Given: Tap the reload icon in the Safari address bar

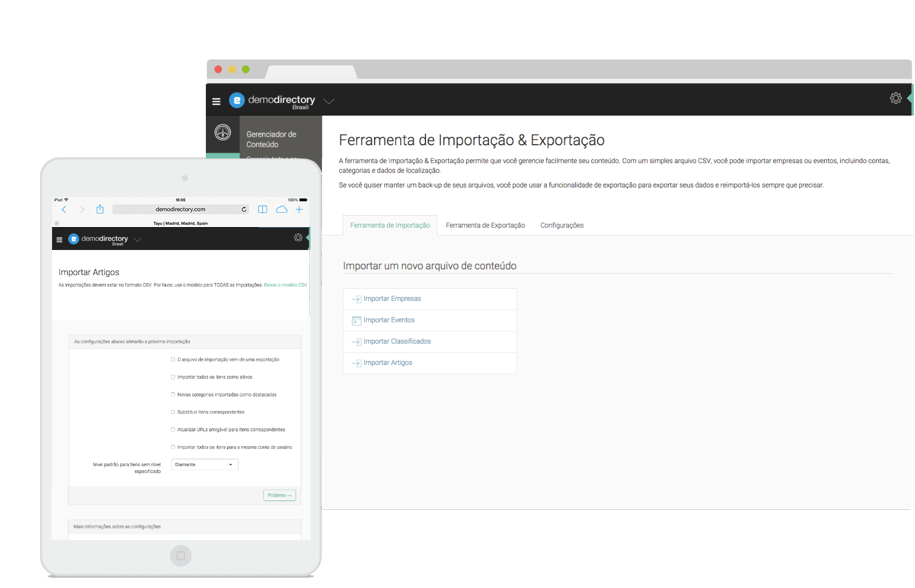Looking at the screenshot, I should (244, 209).
